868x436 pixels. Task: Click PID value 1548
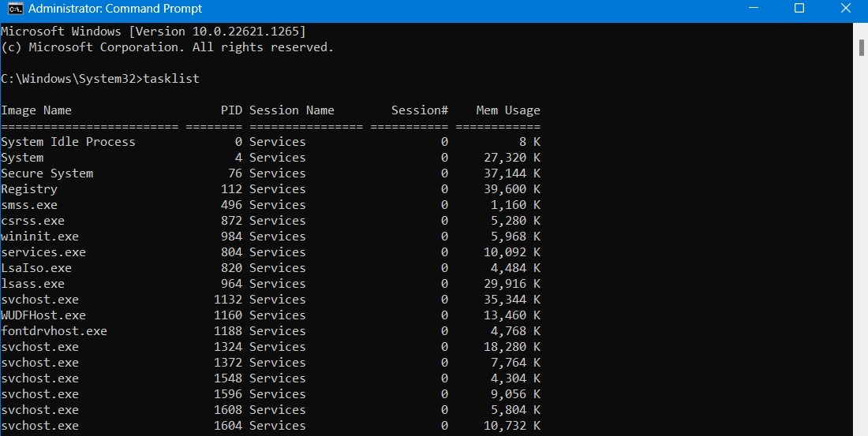228,378
